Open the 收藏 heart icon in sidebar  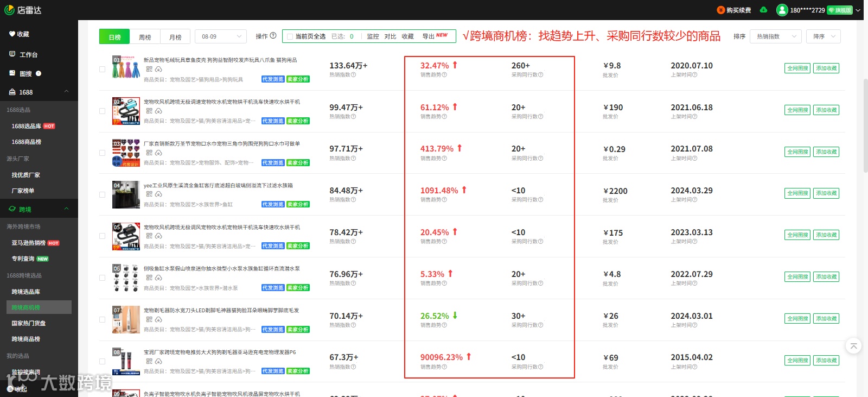pos(12,34)
